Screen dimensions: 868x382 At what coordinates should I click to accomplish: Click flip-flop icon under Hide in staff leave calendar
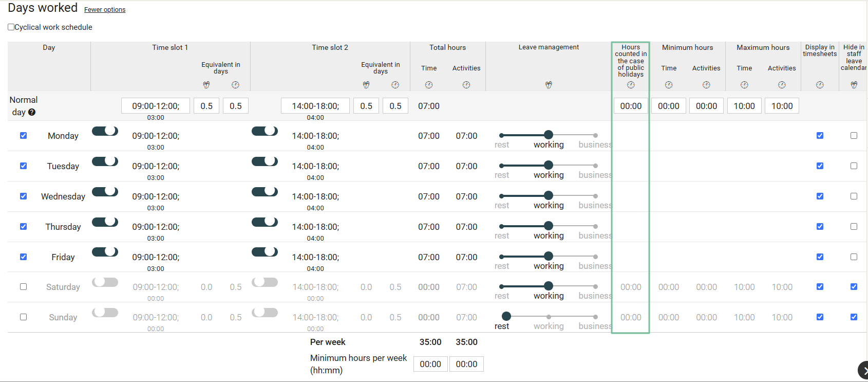(x=854, y=85)
